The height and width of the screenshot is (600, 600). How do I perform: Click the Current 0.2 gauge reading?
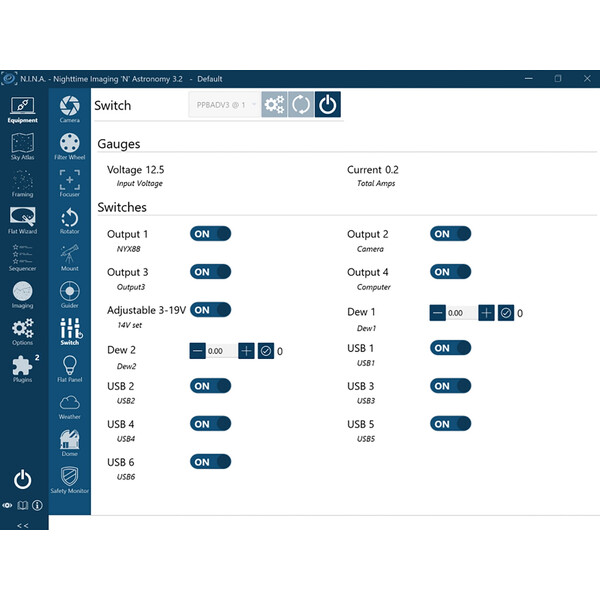point(373,170)
